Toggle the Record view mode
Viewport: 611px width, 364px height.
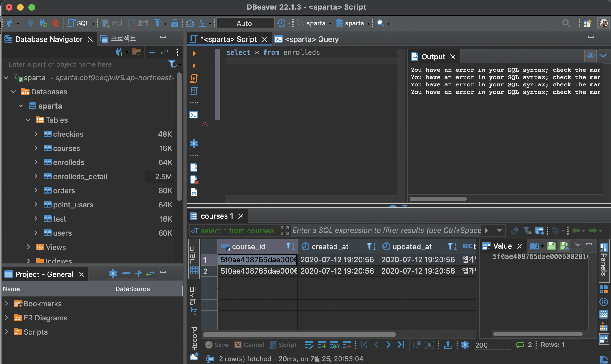[x=194, y=343]
